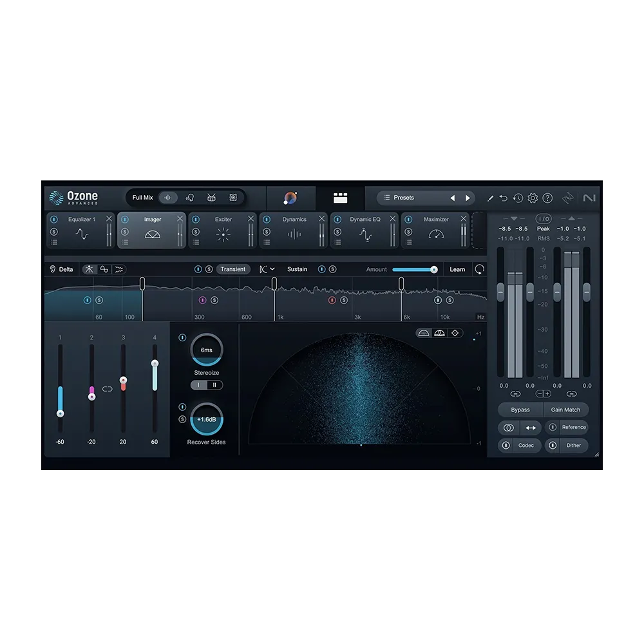
Task: Toggle the Delta listen button
Action: pos(61,269)
